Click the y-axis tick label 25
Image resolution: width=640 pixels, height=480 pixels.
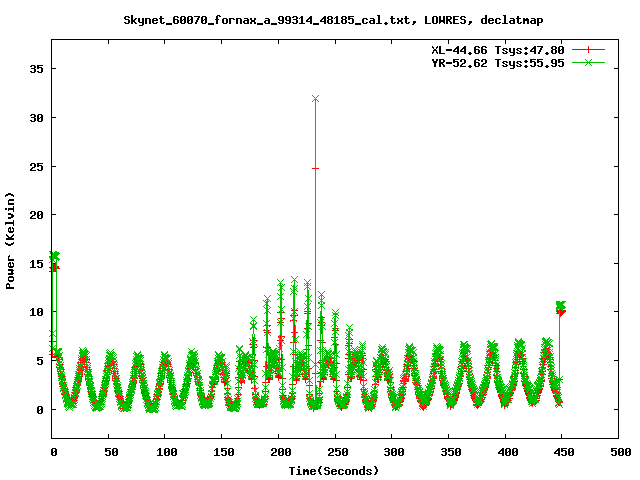pos(36,167)
